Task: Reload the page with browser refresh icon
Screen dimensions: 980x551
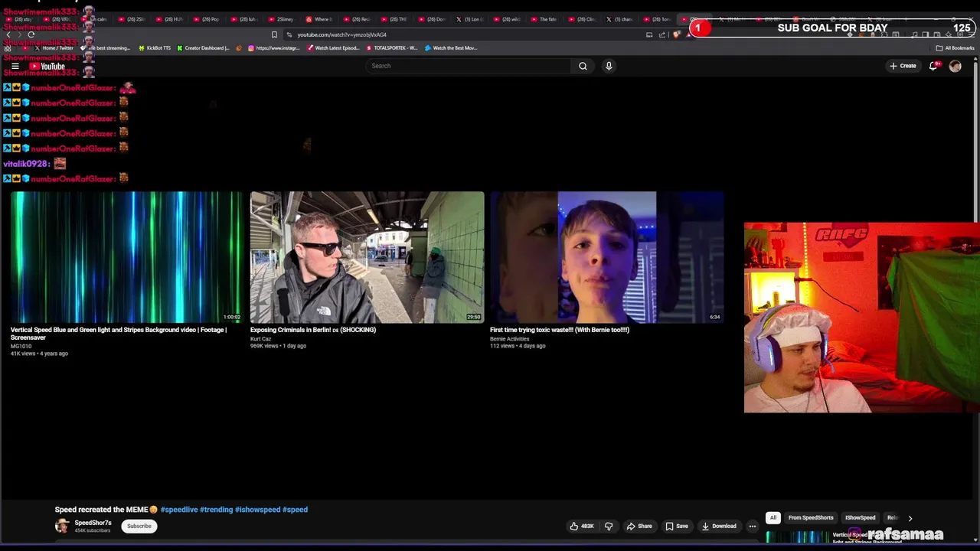Action: point(31,34)
